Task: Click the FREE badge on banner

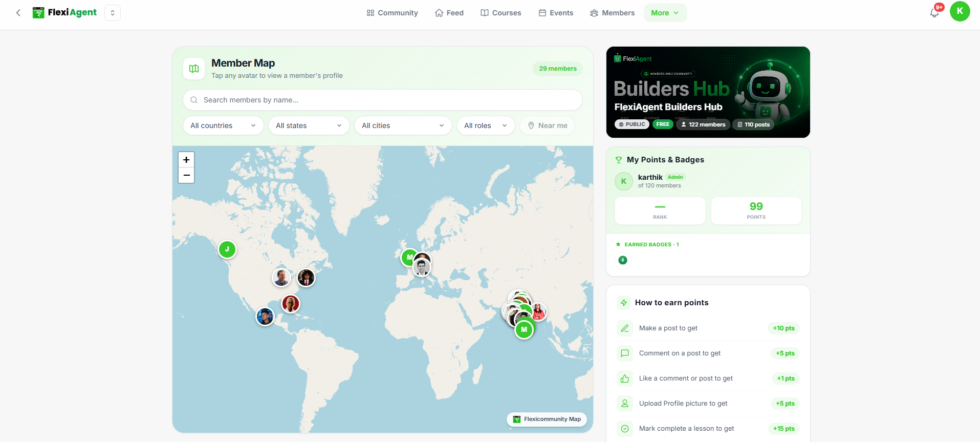Action: [663, 124]
